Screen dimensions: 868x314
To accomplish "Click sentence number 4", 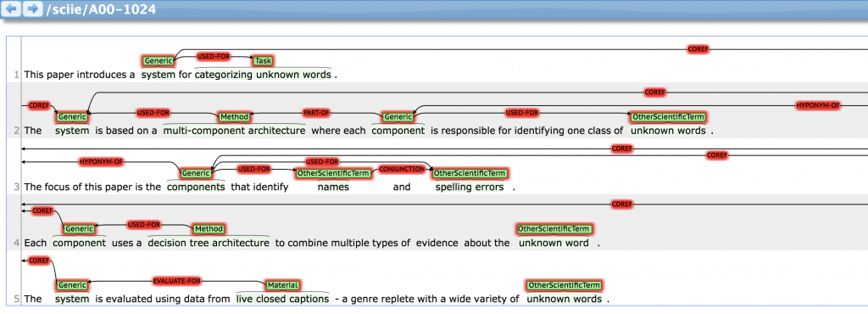I will [17, 243].
